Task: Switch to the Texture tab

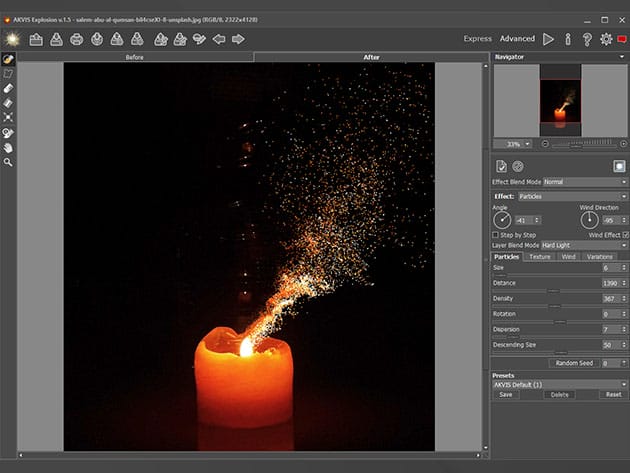Action: click(540, 257)
